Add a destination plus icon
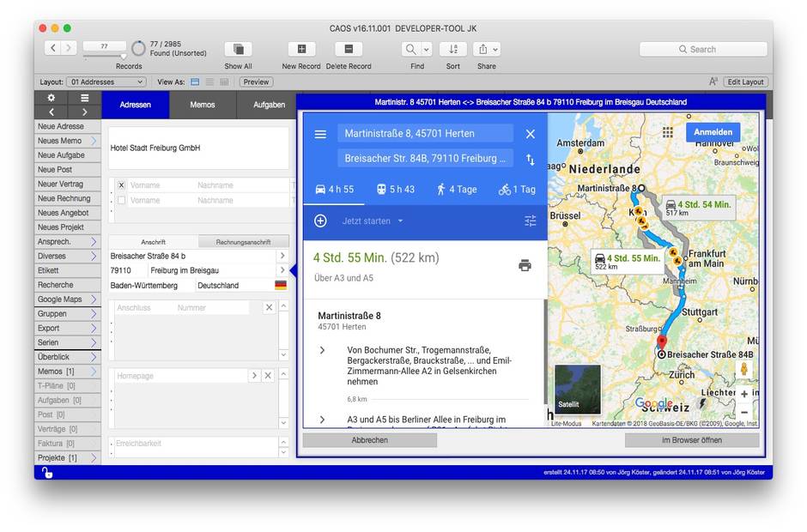 coord(320,221)
